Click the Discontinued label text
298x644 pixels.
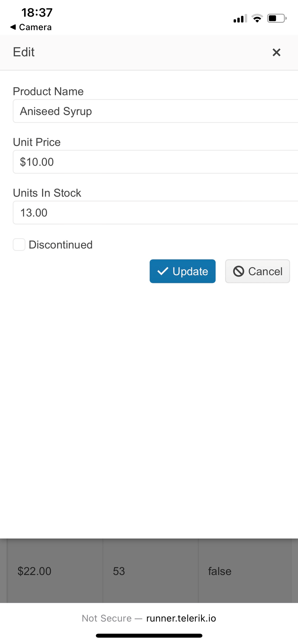coord(61,245)
